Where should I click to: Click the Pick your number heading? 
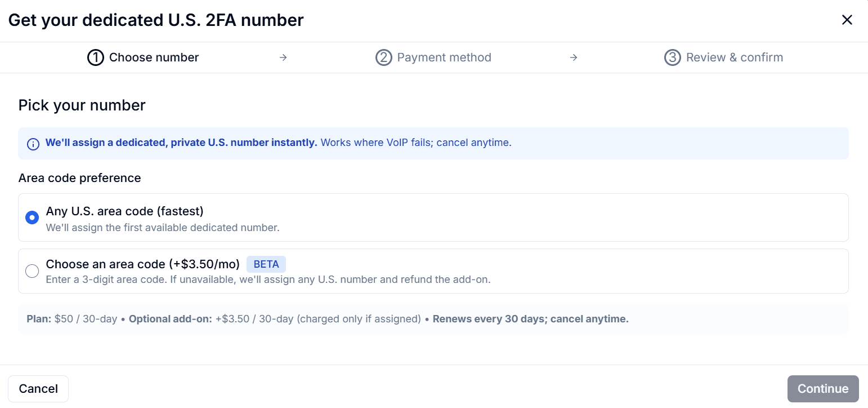pos(82,105)
